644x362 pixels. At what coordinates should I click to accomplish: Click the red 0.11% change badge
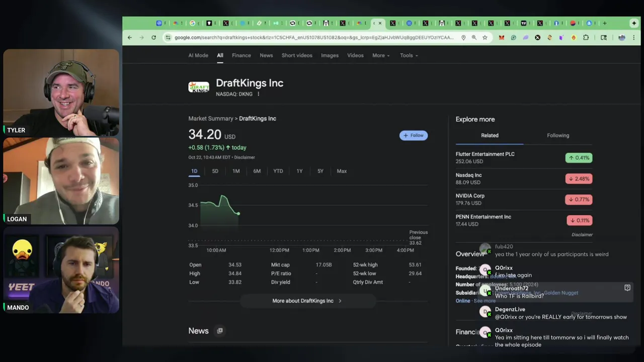(x=579, y=220)
